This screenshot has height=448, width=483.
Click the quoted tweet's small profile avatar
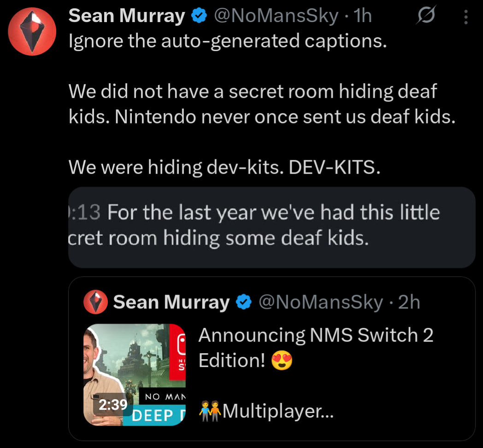click(95, 303)
